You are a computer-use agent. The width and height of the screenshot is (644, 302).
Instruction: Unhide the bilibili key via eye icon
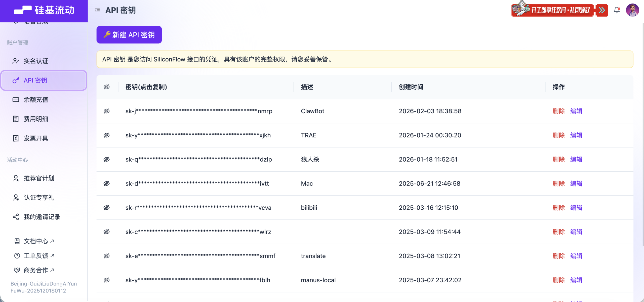pyautogui.click(x=107, y=208)
